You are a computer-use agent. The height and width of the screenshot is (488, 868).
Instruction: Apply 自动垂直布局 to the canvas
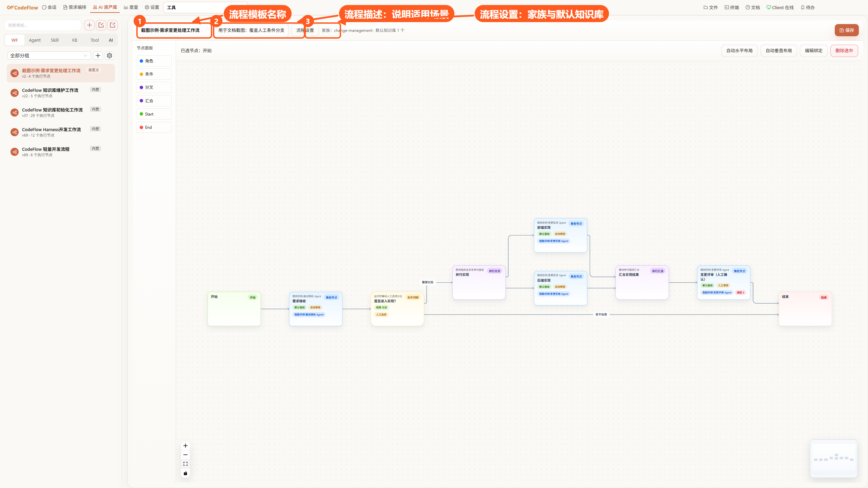778,51
